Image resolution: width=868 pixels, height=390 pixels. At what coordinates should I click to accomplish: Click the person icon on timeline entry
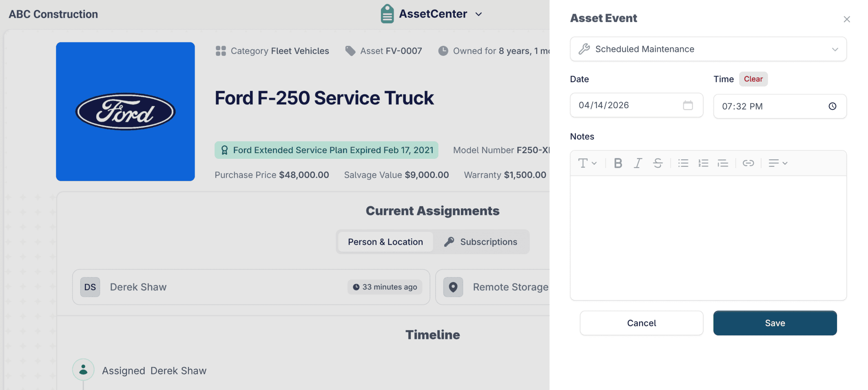(83, 370)
